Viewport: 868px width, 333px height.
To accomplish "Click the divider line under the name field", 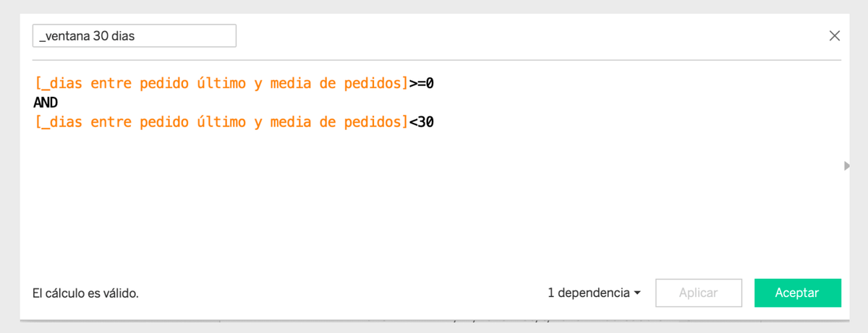I will (437, 59).
